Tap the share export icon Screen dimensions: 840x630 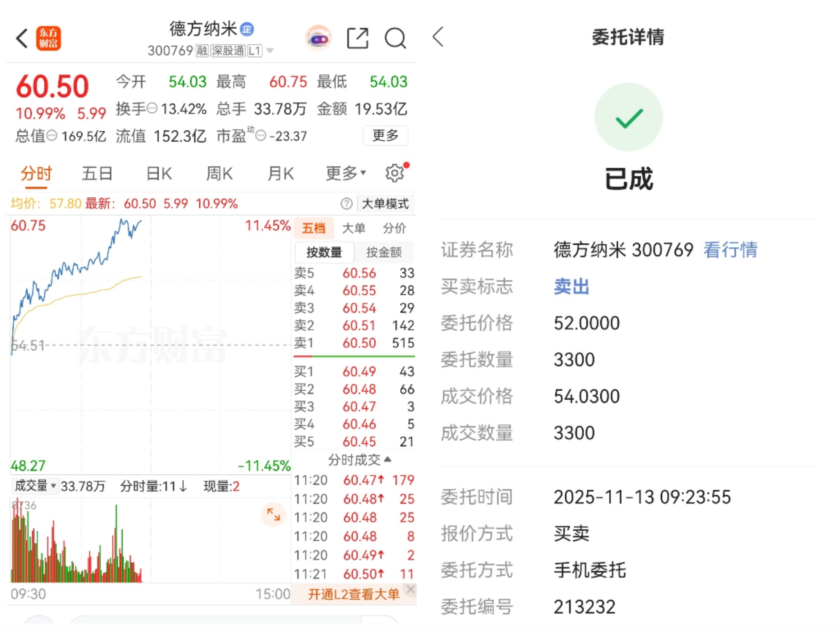[x=357, y=39]
